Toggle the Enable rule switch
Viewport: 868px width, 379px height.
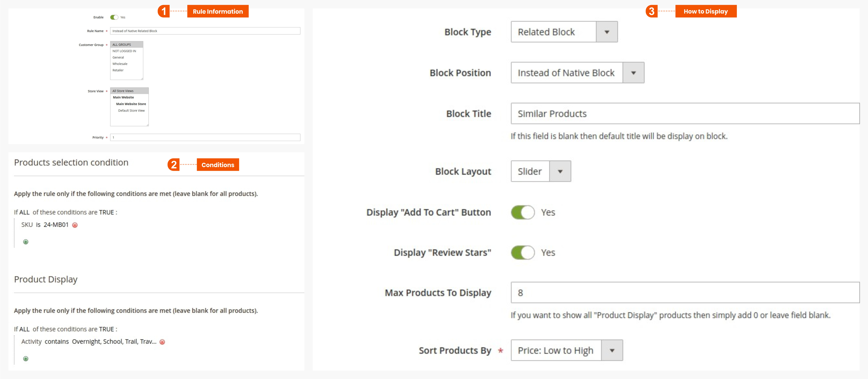coord(114,17)
